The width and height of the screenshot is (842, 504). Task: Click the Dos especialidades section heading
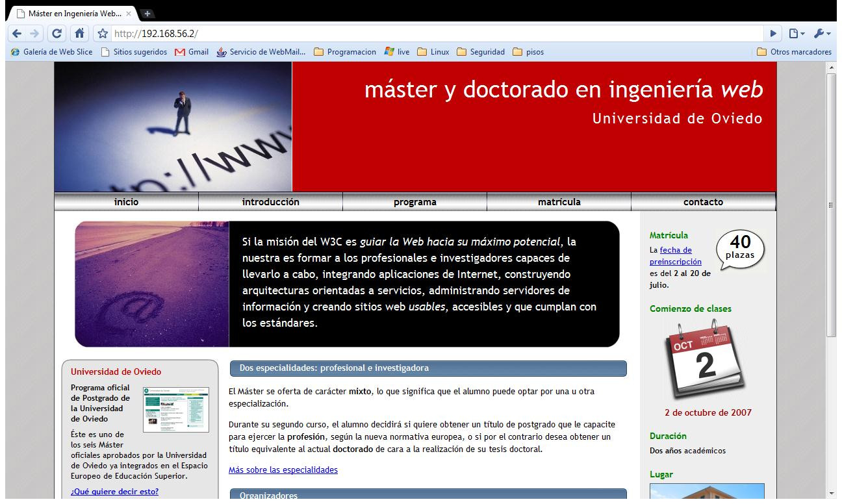[428, 368]
